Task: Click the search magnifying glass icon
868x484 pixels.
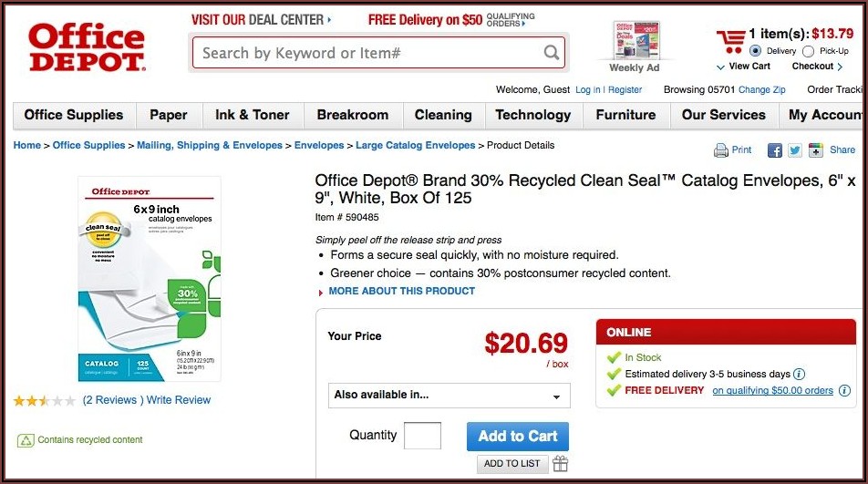Action: point(552,53)
